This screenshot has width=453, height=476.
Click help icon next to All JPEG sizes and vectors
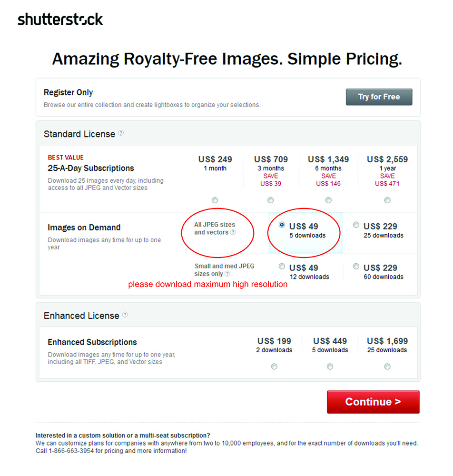click(x=233, y=232)
